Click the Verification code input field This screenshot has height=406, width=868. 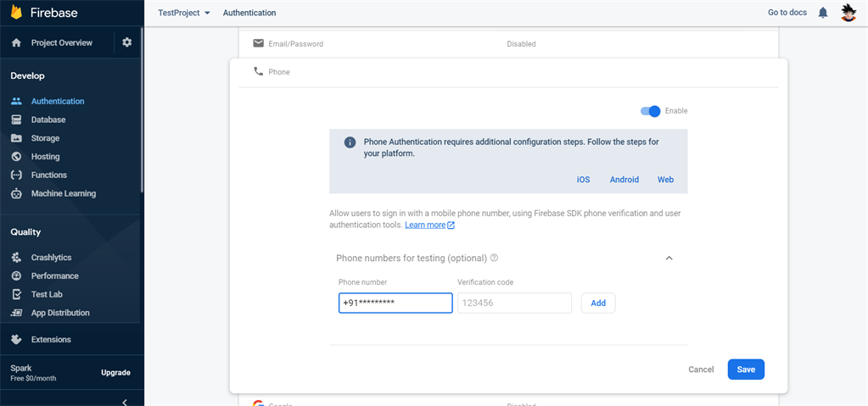point(514,303)
